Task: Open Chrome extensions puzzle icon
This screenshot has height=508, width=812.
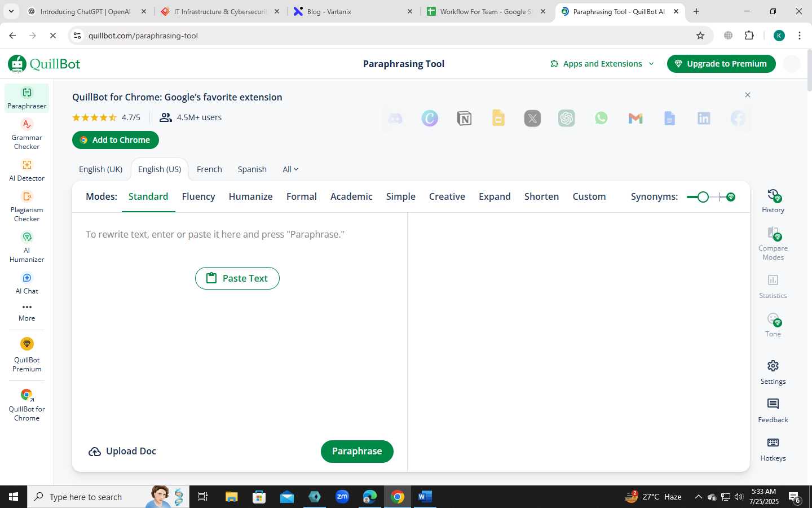Action: [x=749, y=36]
